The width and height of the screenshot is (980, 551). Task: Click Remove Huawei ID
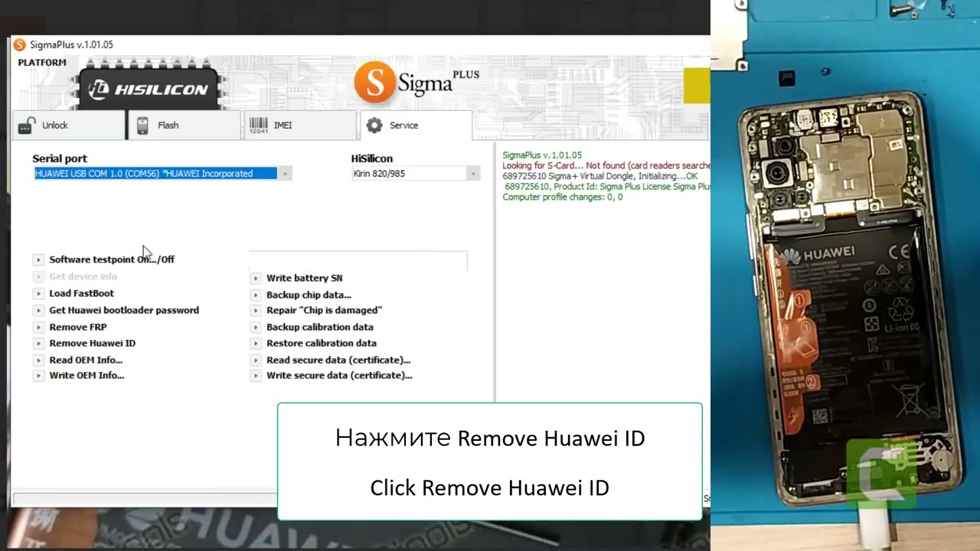pyautogui.click(x=93, y=343)
